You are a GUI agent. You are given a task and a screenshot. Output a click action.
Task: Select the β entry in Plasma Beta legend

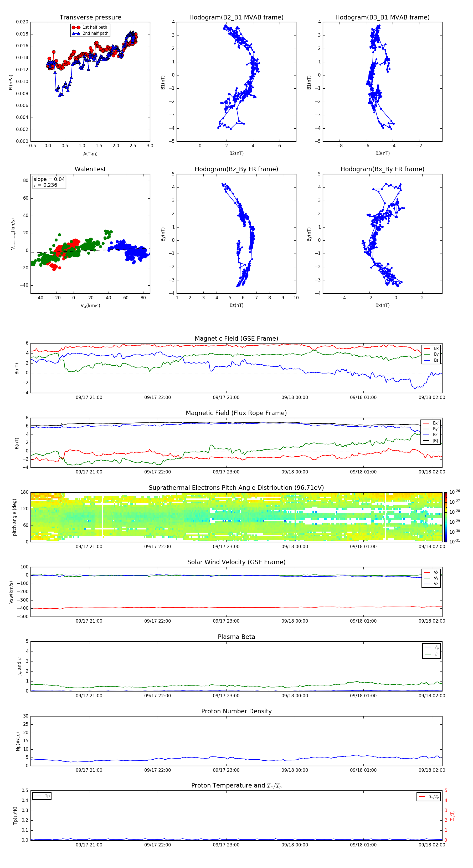(431, 654)
